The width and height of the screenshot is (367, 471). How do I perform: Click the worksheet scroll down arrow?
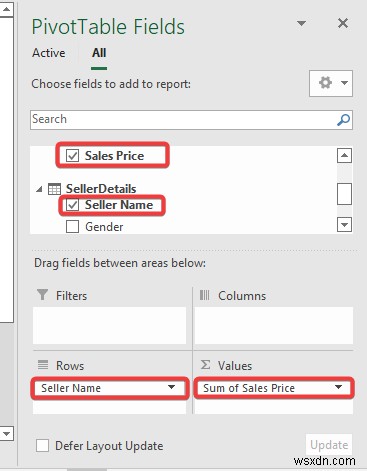[x=6, y=434]
